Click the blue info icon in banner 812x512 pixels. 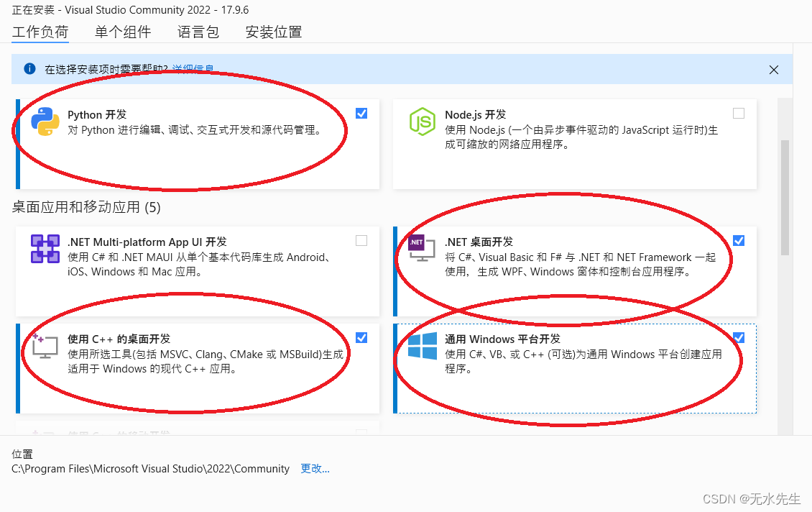(29, 68)
